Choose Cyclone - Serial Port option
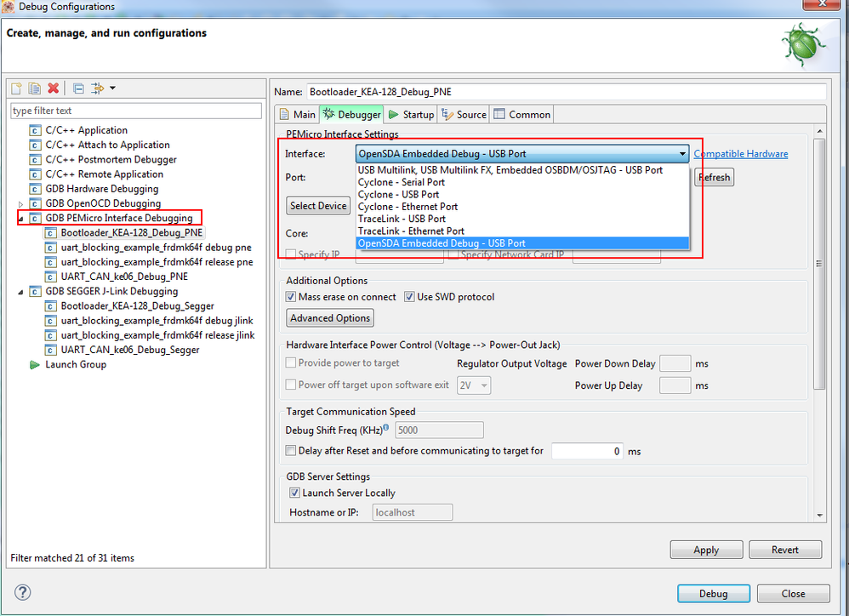The height and width of the screenshot is (616, 849). [x=522, y=182]
